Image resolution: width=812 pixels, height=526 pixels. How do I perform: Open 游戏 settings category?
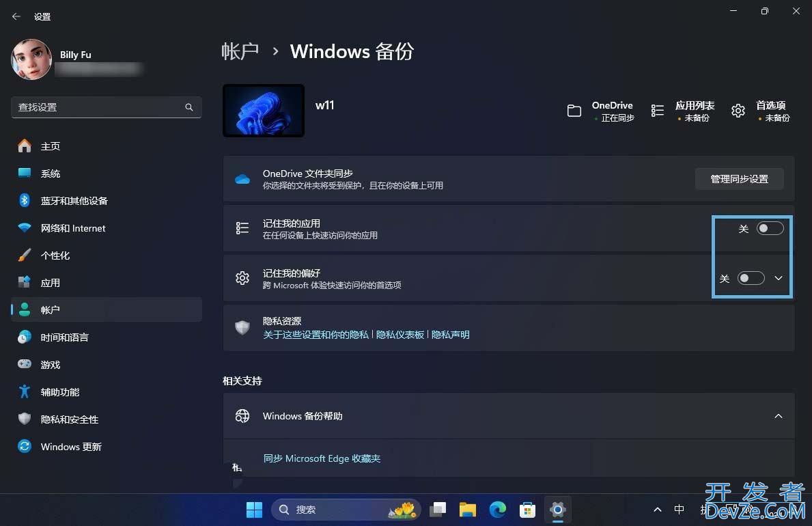[106, 365]
